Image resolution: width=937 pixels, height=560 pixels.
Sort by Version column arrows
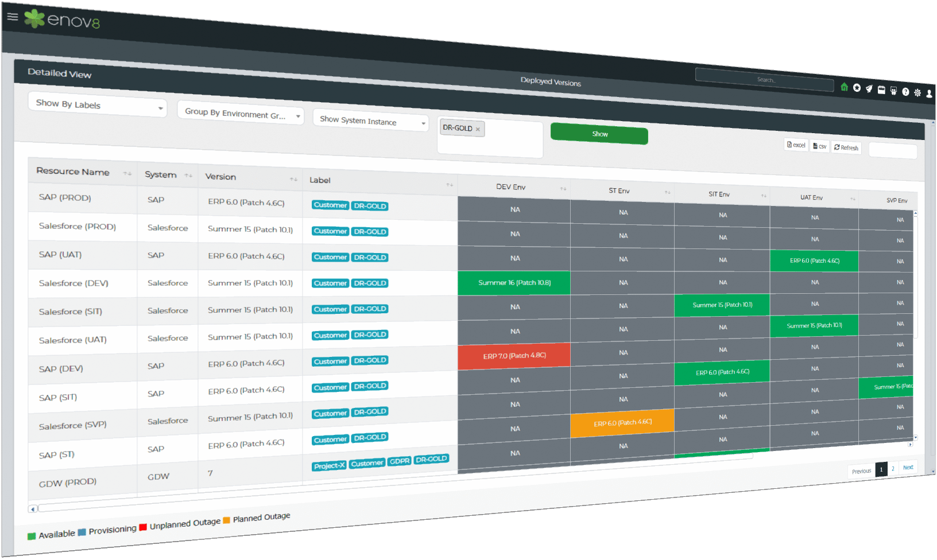click(293, 179)
